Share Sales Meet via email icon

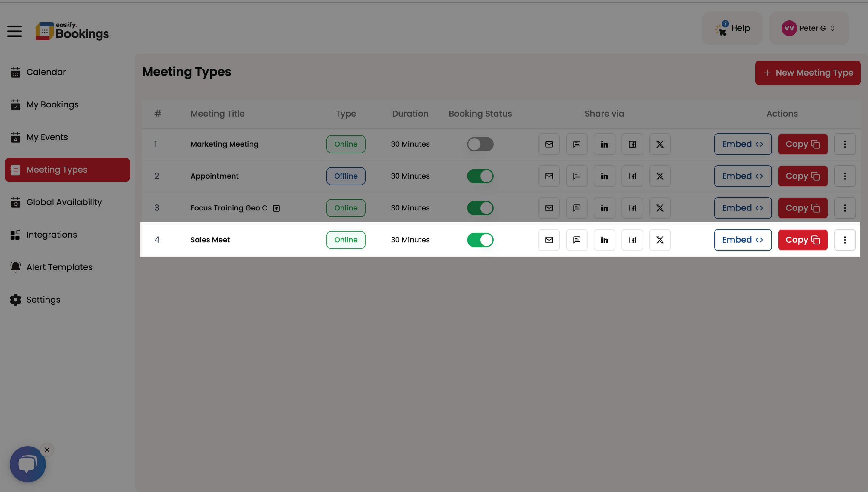(549, 240)
